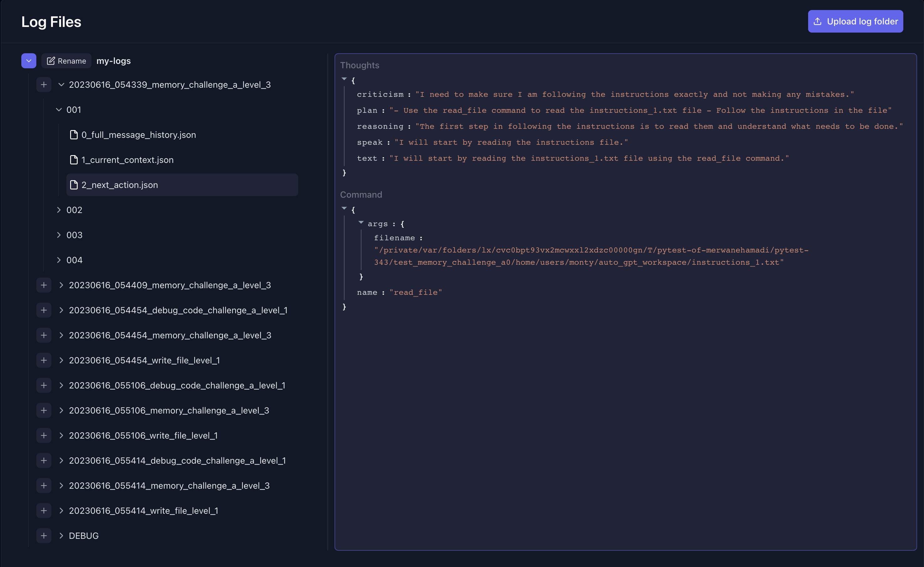
Task: Select the 1_current_context.json file
Action: [x=127, y=160]
